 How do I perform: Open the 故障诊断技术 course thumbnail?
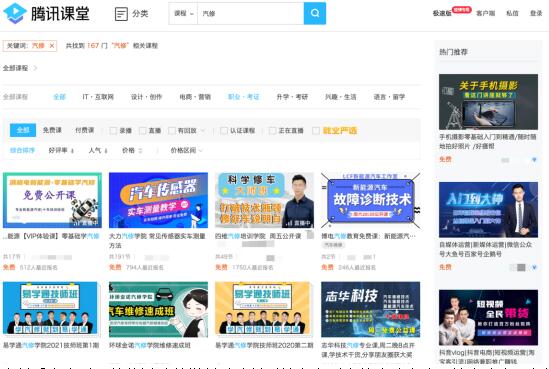click(370, 200)
